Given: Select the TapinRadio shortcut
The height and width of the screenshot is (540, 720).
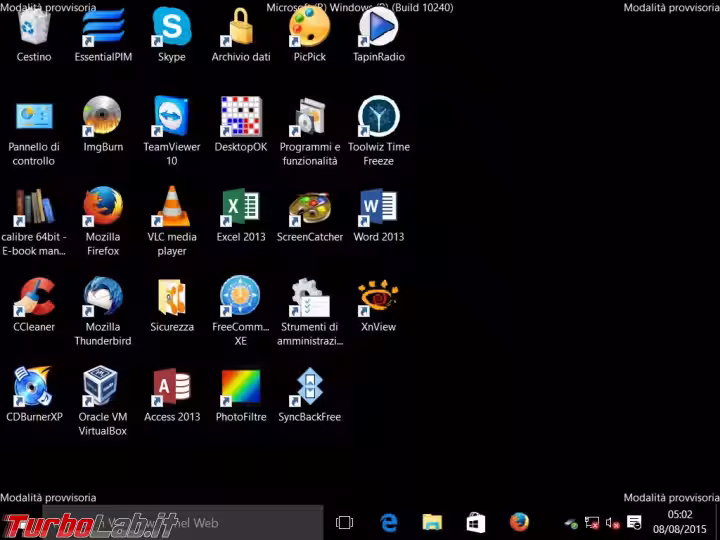Looking at the screenshot, I should 378,28.
